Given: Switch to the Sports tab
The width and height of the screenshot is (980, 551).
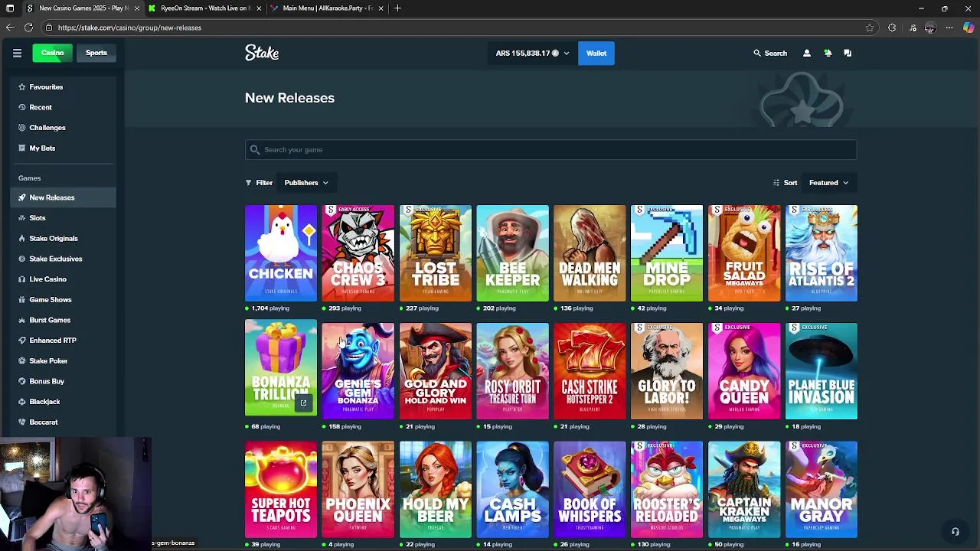Looking at the screenshot, I should [x=96, y=53].
